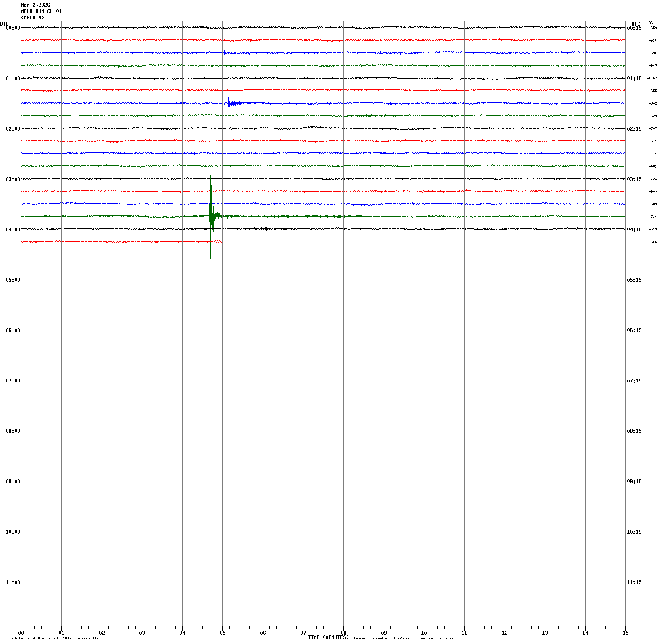Image resolution: width=659 pixels, height=644 pixels.
Task: Click the minute 15 tick label on bottom axis
Action: 625,633
